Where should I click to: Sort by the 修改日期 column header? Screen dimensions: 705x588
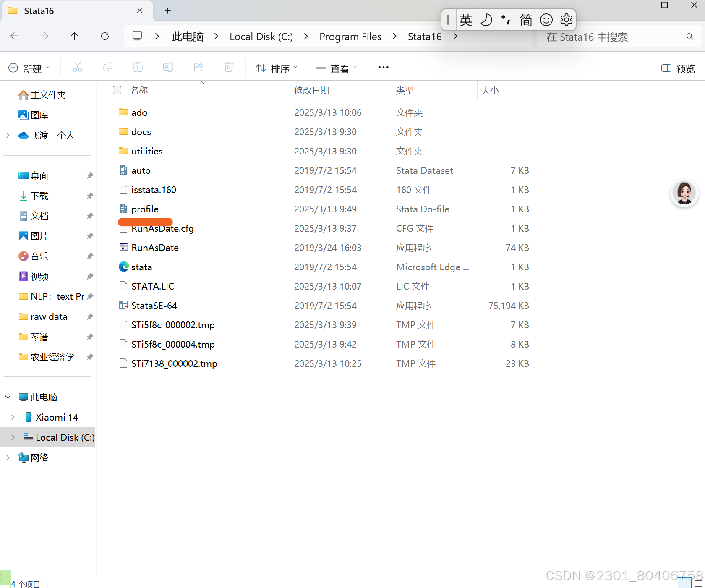312,90
